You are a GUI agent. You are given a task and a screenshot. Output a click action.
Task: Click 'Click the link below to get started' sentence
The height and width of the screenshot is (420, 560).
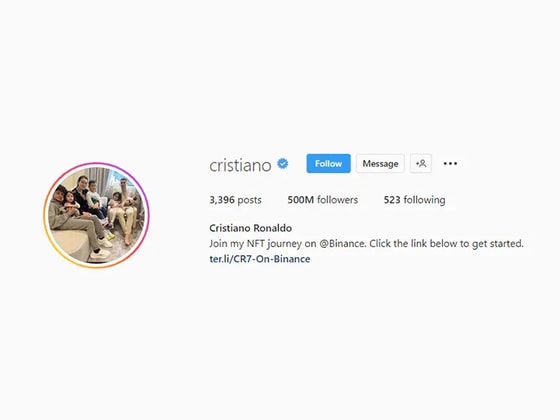(446, 244)
